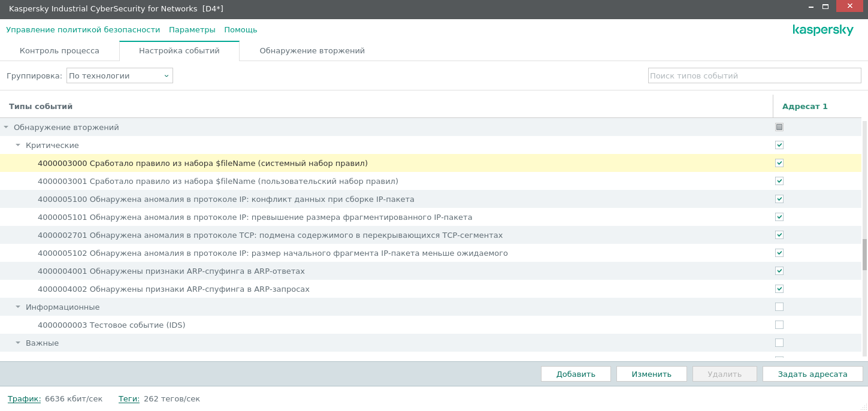Viewport: 868px width, 411px height.
Task: Click the Добавить button
Action: point(575,374)
